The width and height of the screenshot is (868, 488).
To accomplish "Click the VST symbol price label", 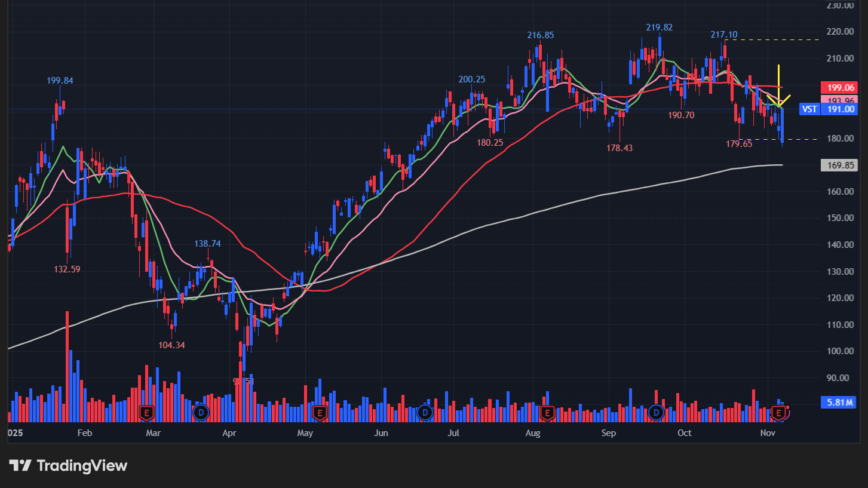I will pyautogui.click(x=809, y=109).
